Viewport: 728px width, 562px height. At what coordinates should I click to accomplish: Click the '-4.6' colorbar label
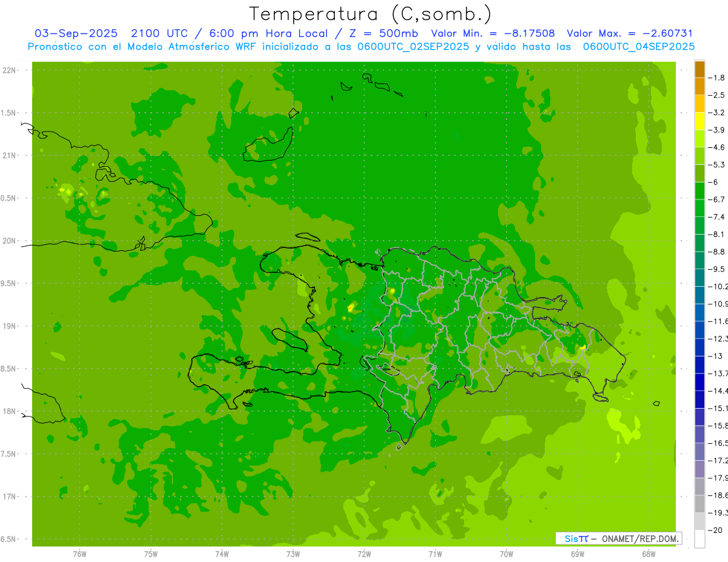pos(716,147)
